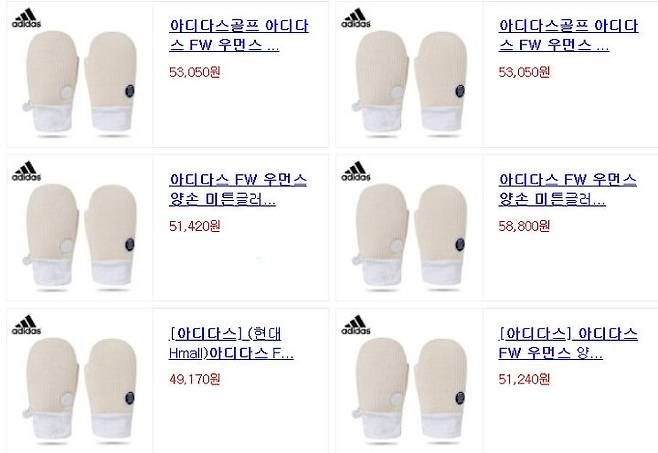Select the mitten photo of the left 53,050원 item
658x453 pixels.
point(80,83)
